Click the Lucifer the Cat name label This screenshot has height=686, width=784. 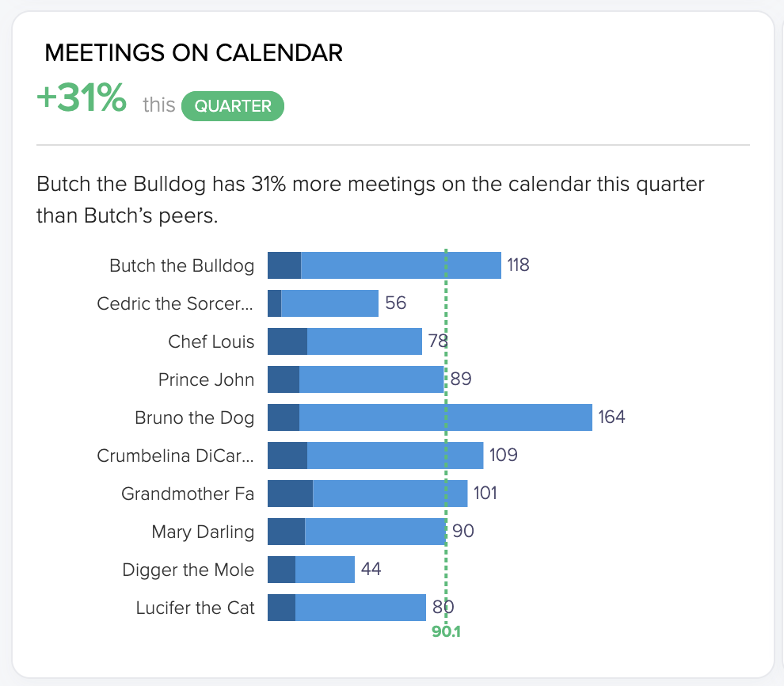[x=195, y=608]
